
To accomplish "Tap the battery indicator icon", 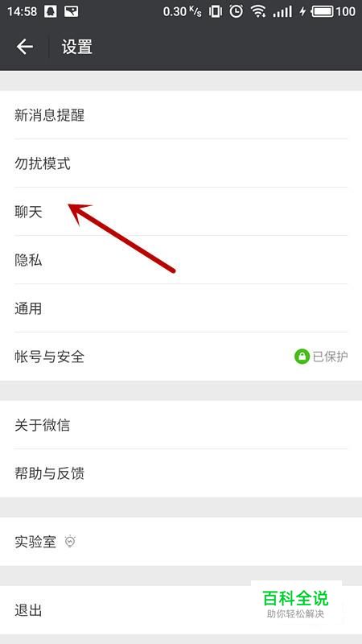I will [323, 11].
